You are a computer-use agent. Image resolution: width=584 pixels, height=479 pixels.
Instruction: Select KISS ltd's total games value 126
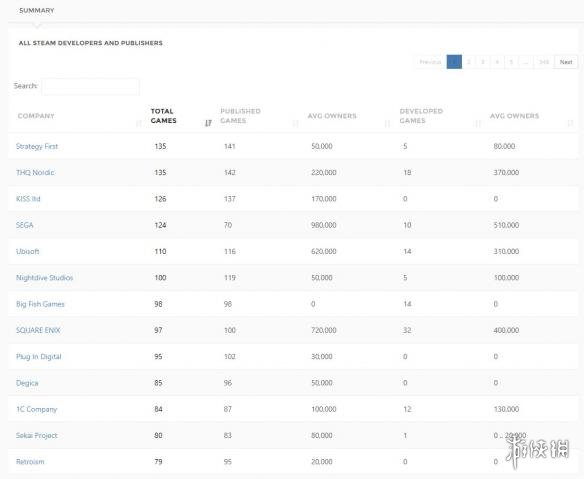pos(160,199)
